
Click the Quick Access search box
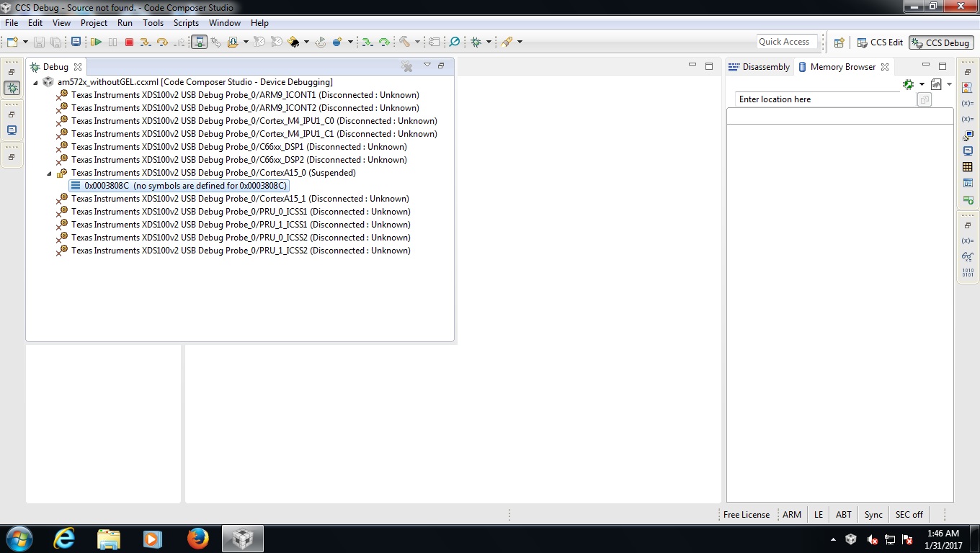[787, 42]
